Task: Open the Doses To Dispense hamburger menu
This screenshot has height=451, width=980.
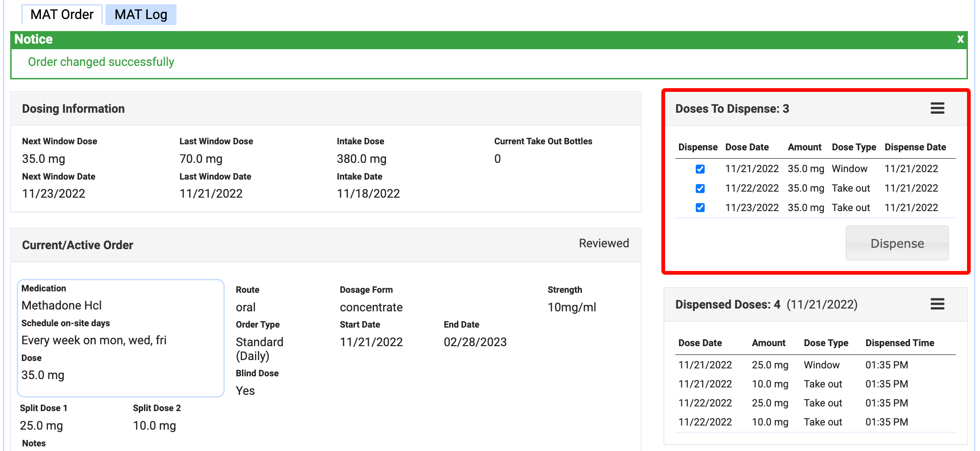Action: click(937, 109)
